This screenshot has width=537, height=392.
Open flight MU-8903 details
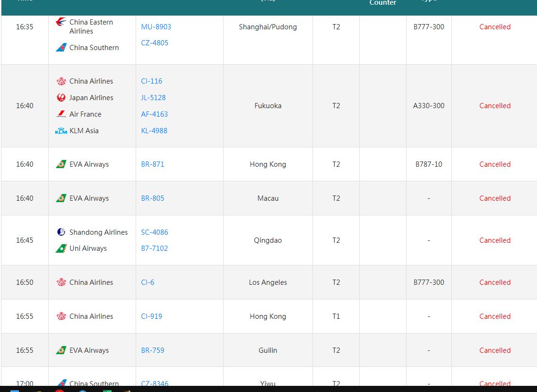point(156,26)
